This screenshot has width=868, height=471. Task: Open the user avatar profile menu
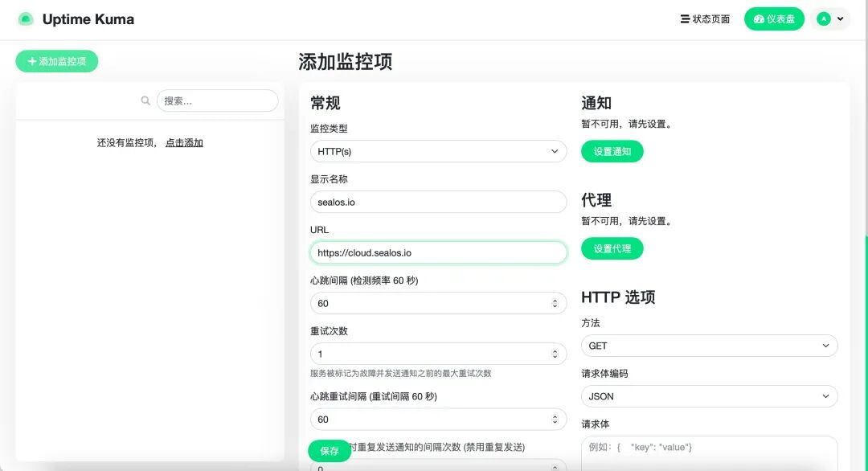(831, 18)
